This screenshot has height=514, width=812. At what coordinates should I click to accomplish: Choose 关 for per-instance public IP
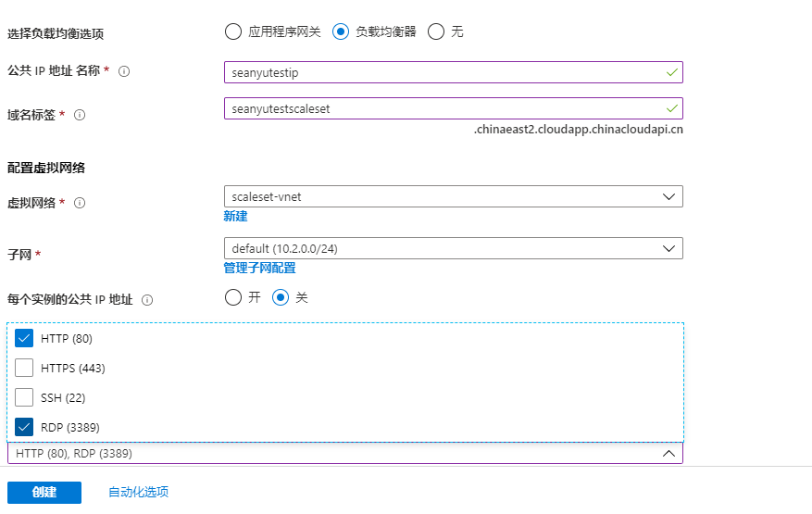280,298
